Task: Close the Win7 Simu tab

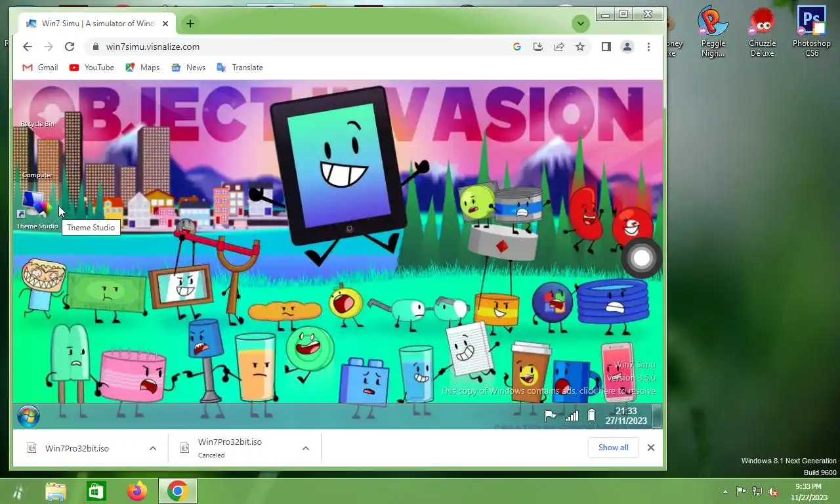Action: tap(165, 24)
